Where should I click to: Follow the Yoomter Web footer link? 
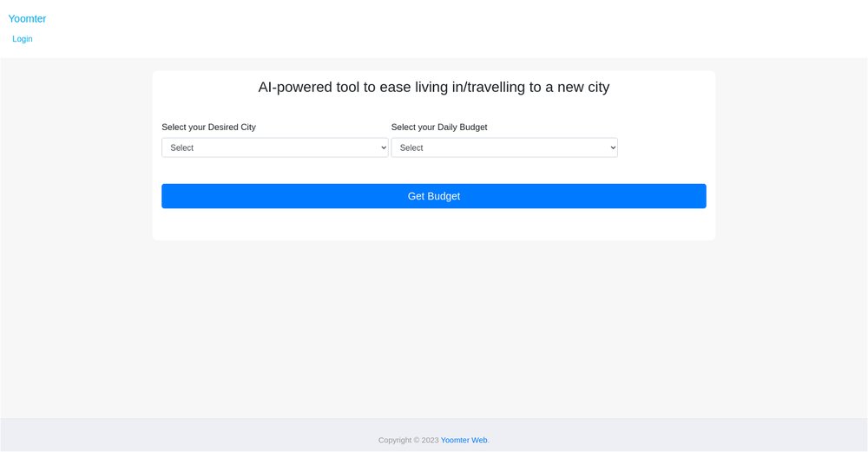[464, 440]
